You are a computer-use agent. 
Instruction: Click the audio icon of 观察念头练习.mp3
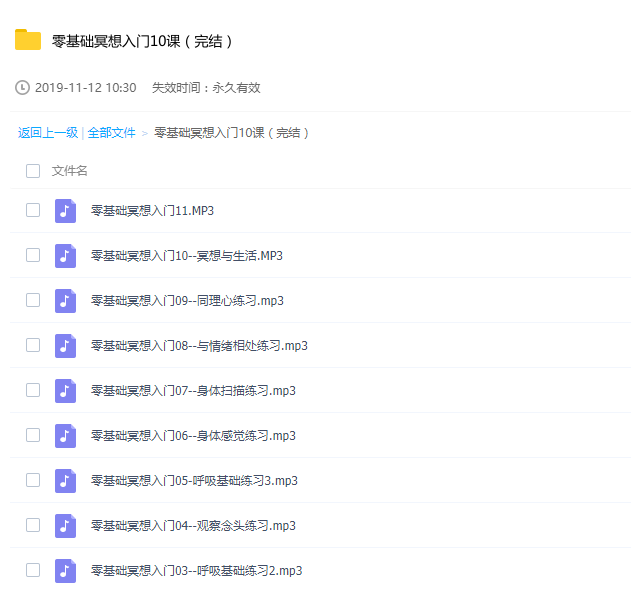pos(65,526)
